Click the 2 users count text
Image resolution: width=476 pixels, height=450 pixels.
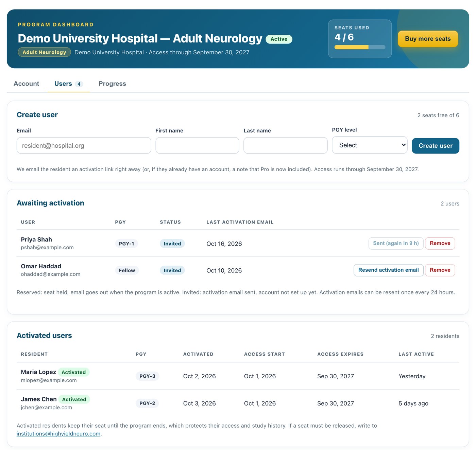tap(450, 203)
